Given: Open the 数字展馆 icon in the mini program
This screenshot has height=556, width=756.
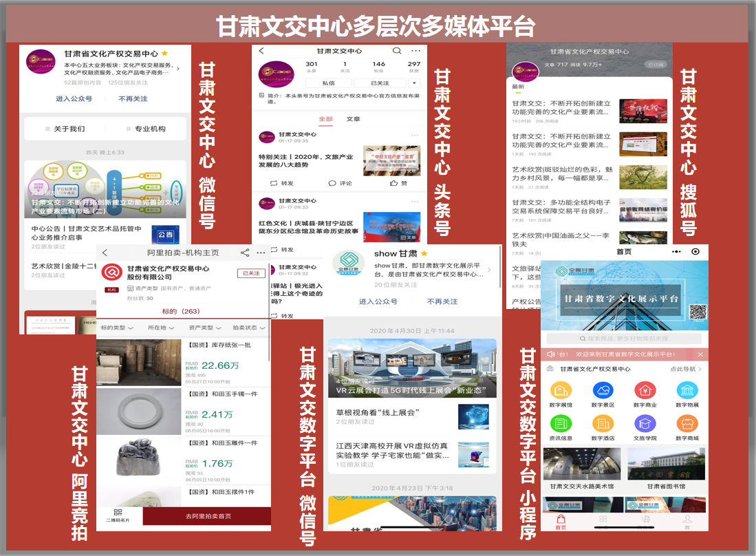Looking at the screenshot, I should [x=561, y=390].
